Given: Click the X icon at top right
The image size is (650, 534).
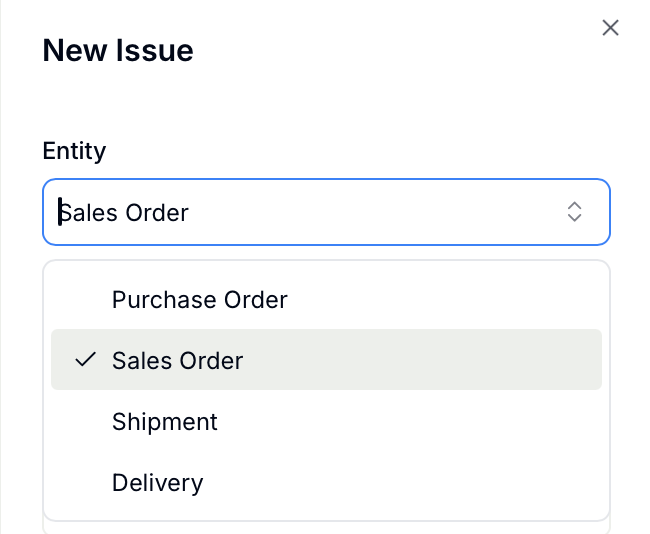Looking at the screenshot, I should pos(610,28).
